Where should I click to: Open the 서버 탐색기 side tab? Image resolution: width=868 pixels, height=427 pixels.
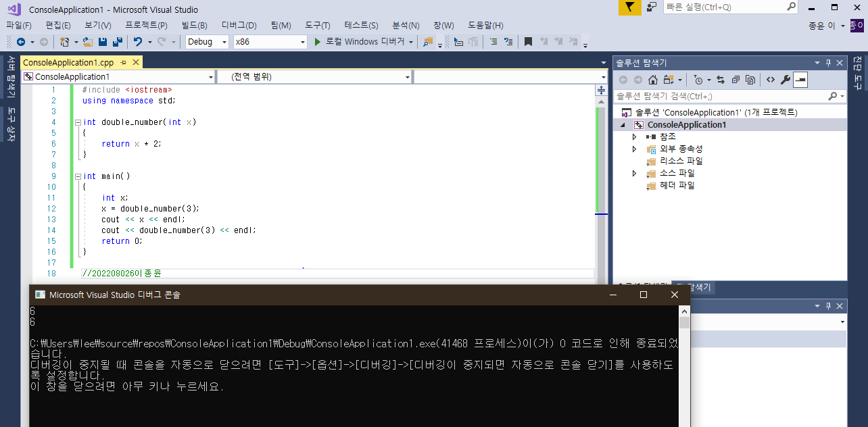(11, 77)
